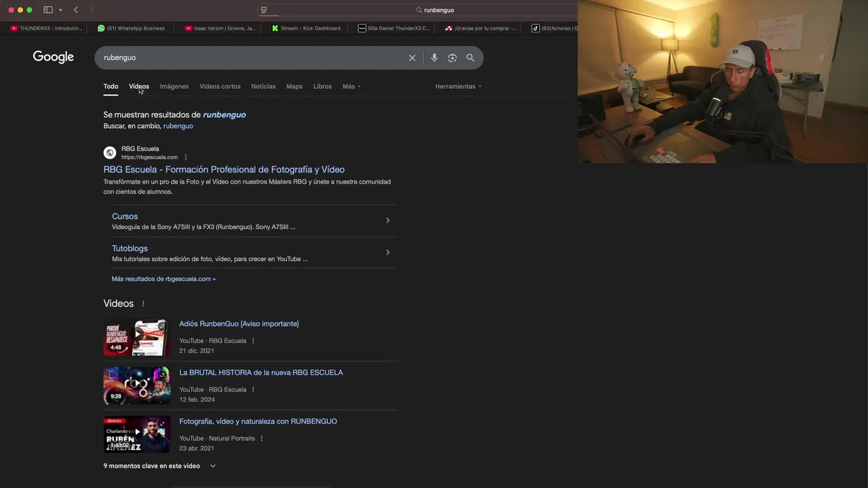This screenshot has height=488, width=868.
Task: Switch to the WhatsApp Business tab
Action: [x=132, y=28]
